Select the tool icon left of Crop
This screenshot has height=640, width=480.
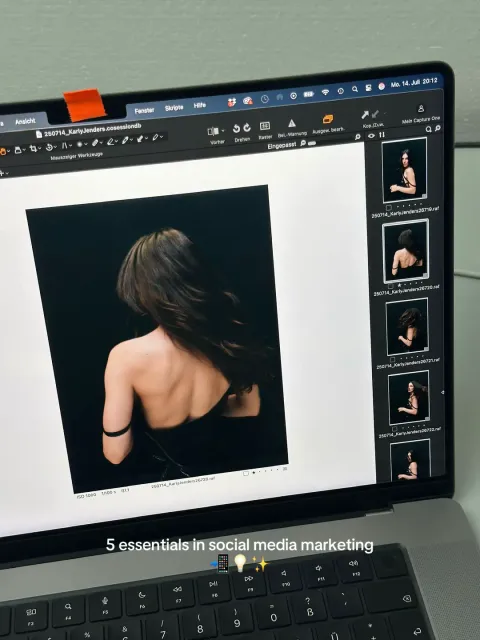pyautogui.click(x=18, y=149)
